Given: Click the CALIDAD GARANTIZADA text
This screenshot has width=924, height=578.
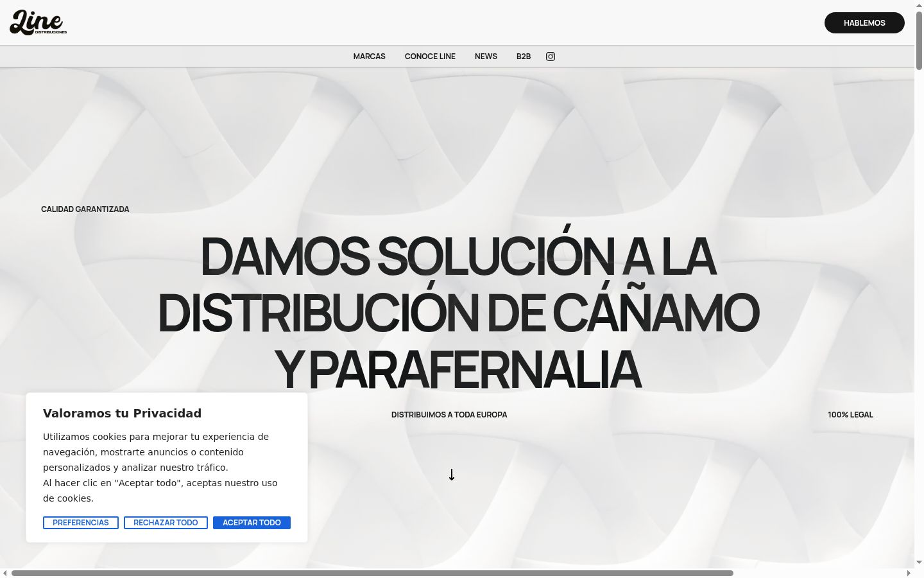Looking at the screenshot, I should coord(85,209).
